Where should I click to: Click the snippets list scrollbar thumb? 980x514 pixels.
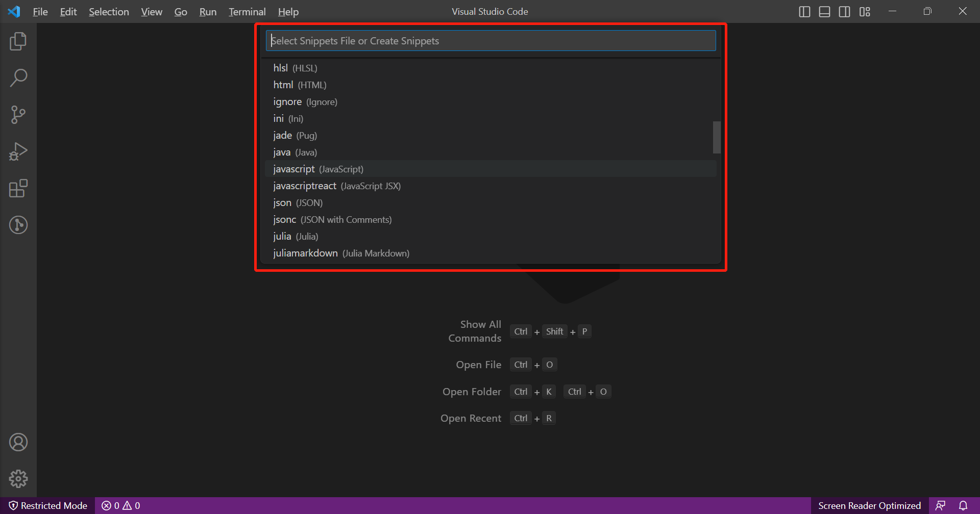tap(717, 137)
